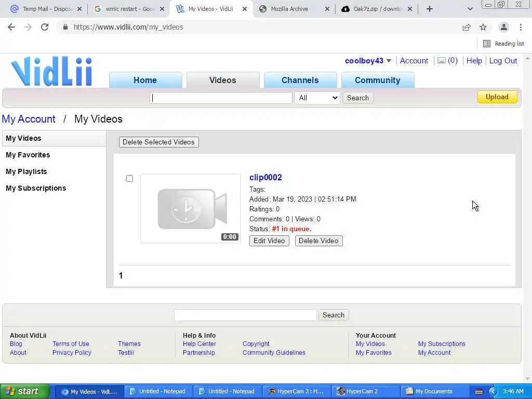Open the Reading list
532x399 pixels.
click(x=503, y=44)
